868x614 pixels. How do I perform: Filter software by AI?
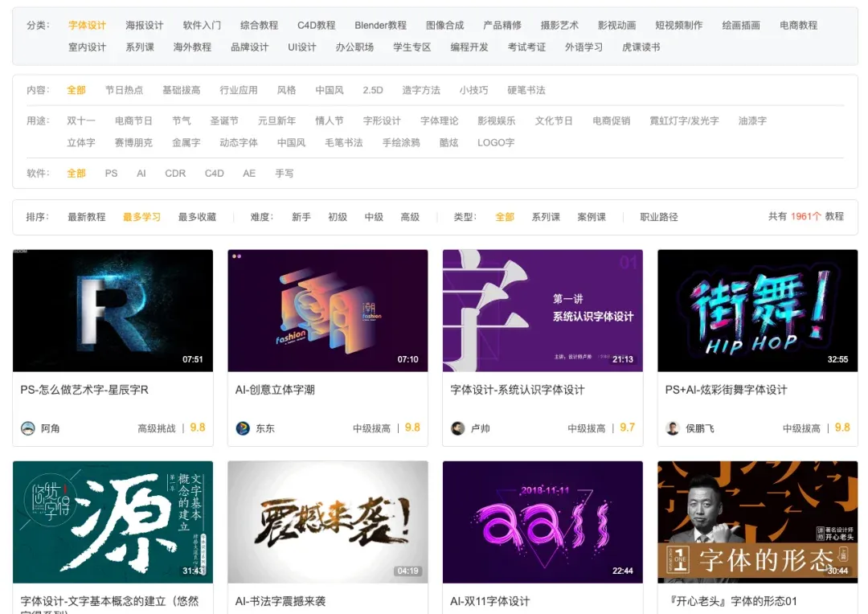click(141, 174)
